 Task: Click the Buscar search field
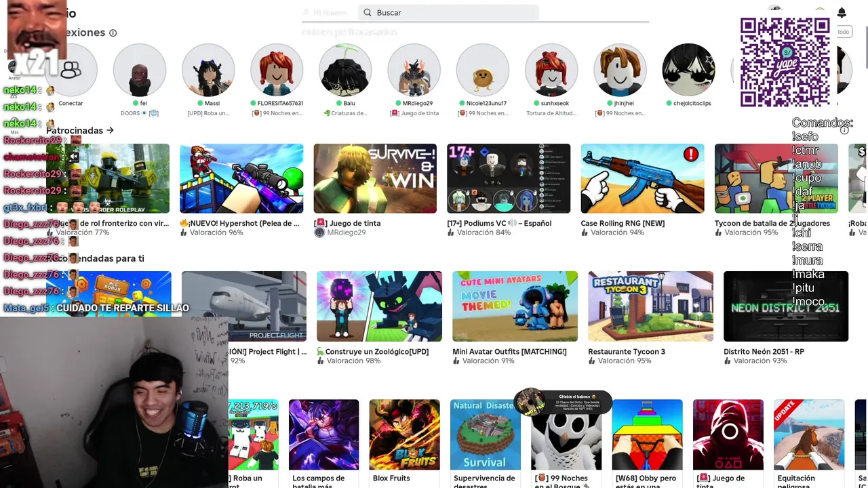point(448,12)
